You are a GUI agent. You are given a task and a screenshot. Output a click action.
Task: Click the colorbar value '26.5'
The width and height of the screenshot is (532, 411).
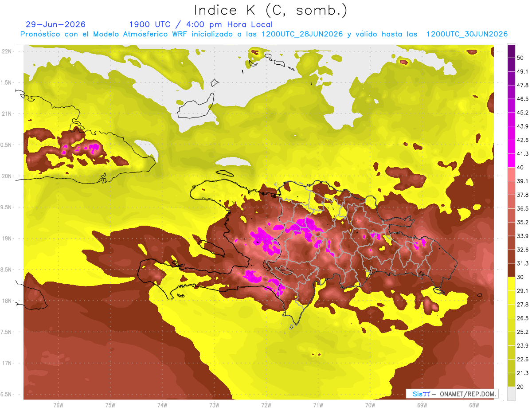[523, 318]
